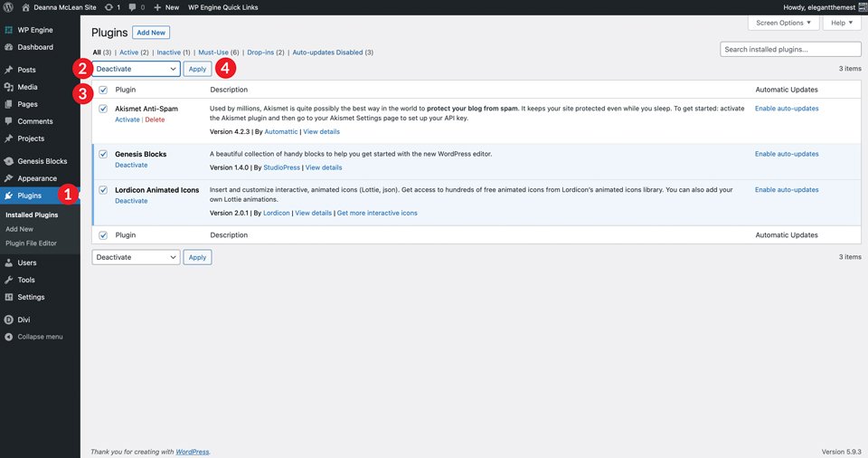View details for the Genesis Blocks plugin

coord(324,167)
